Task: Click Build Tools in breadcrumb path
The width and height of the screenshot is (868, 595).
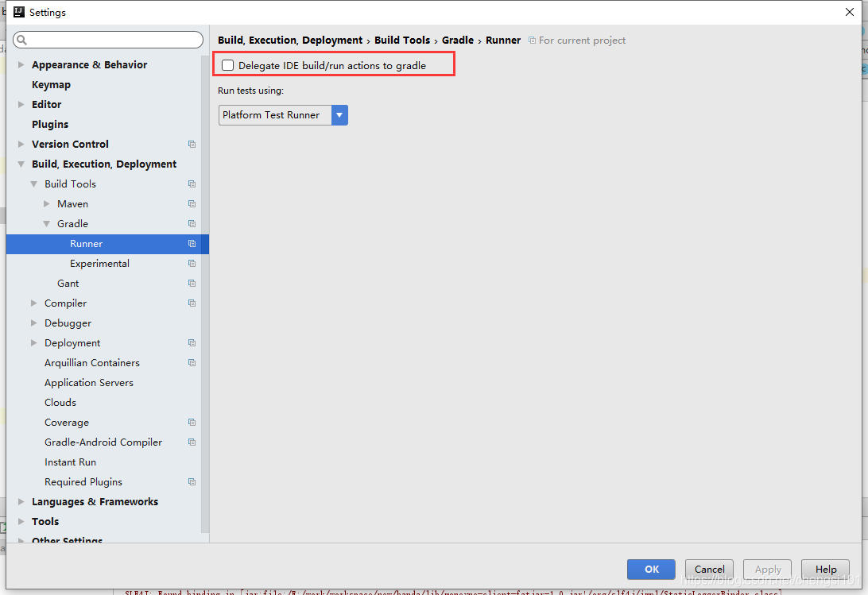Action: coord(402,41)
